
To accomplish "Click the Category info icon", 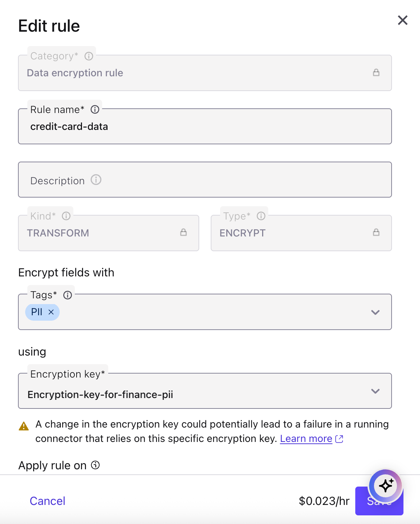I will [x=89, y=56].
